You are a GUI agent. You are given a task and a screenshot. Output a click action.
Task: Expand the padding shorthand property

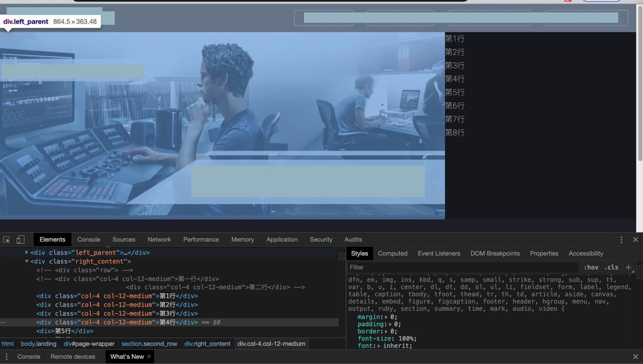(390, 324)
